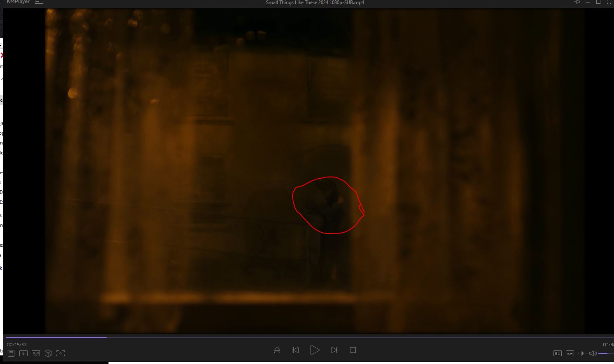Open the KMPlayer main menu logo
This screenshot has width=614, height=364.
18,2
